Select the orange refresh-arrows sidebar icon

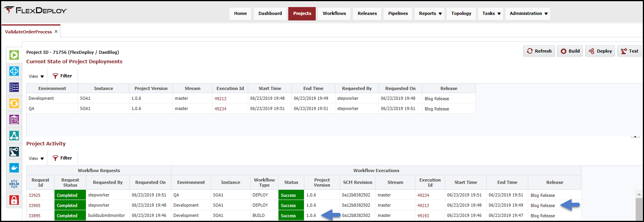coord(14,103)
